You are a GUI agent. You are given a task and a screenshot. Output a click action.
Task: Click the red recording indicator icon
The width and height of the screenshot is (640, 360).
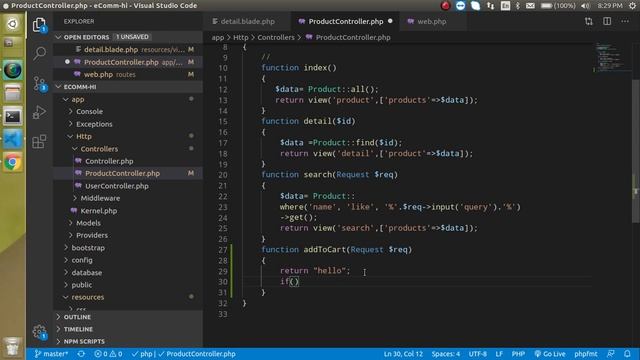[445, 6]
